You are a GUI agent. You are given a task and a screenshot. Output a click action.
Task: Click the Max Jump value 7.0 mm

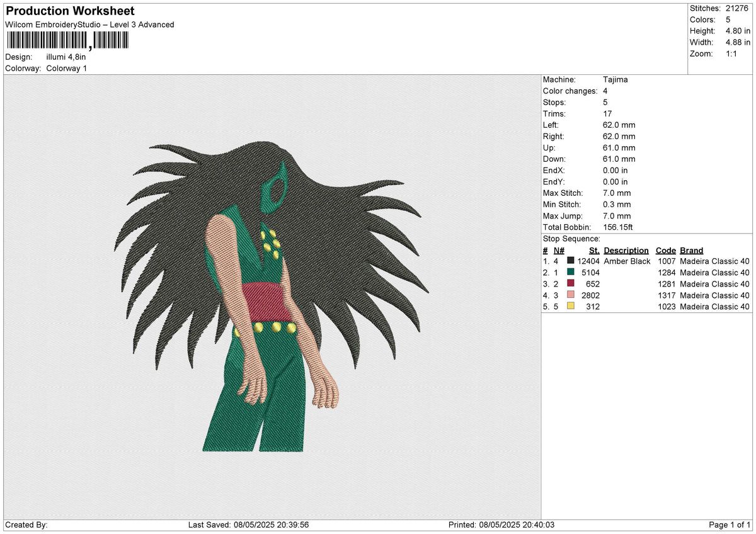[617, 216]
